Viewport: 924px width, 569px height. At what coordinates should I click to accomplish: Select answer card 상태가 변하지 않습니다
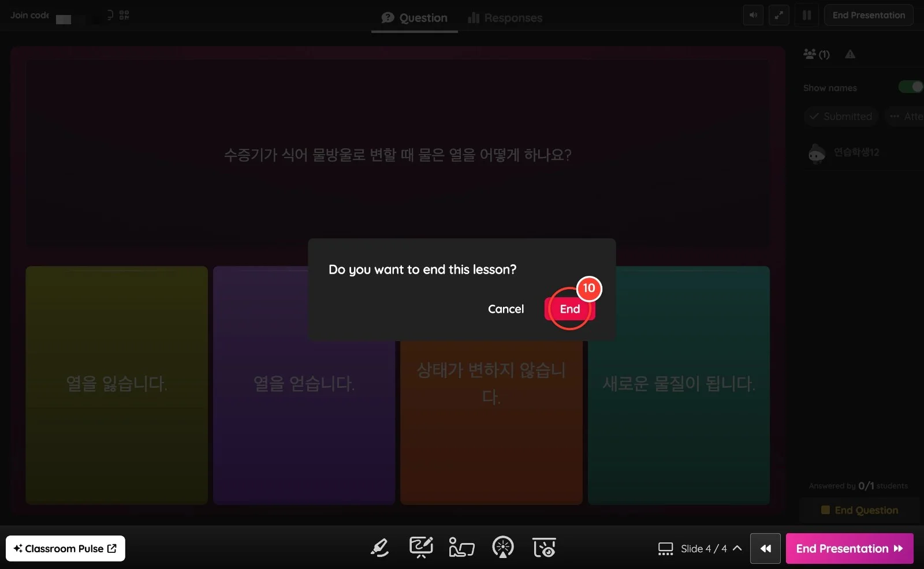pyautogui.click(x=491, y=422)
